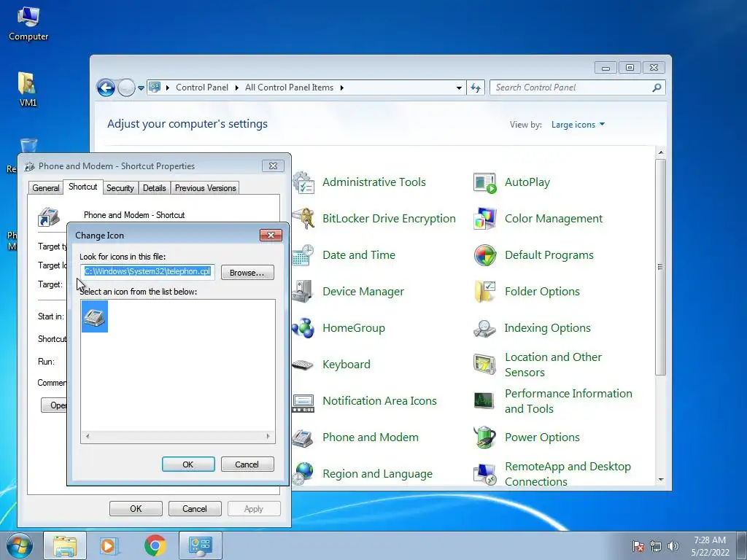Click the Computer desktop icon
Image resolution: width=747 pixels, height=560 pixels.
tap(28, 24)
